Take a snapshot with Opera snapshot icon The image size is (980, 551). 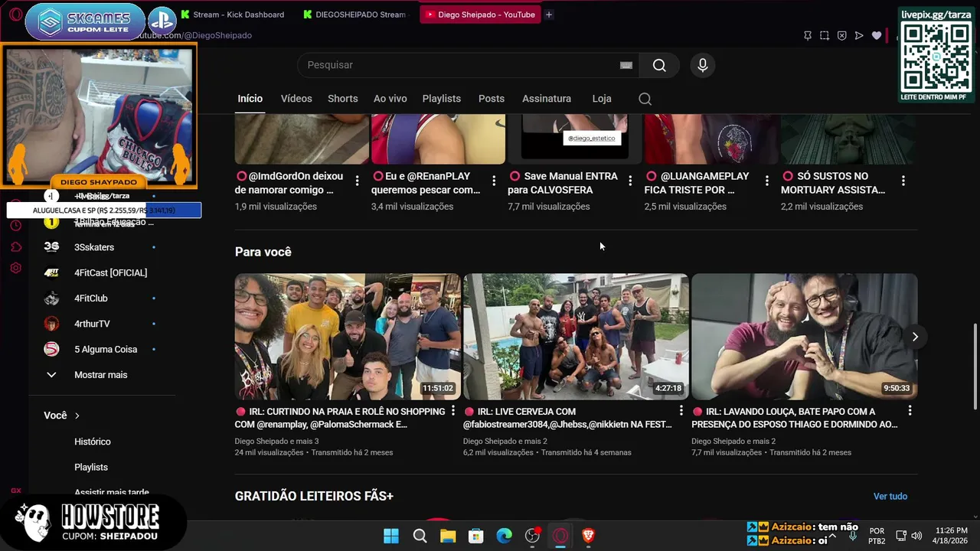point(825,35)
